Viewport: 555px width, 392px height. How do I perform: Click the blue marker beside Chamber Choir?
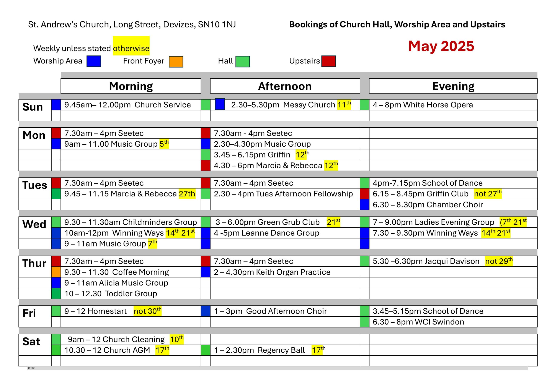[x=364, y=205]
